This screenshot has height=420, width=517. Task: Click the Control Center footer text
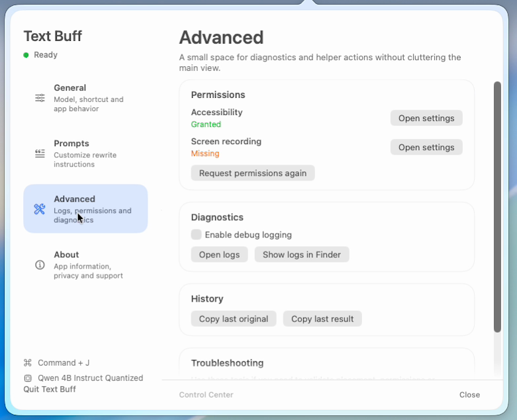(206, 395)
